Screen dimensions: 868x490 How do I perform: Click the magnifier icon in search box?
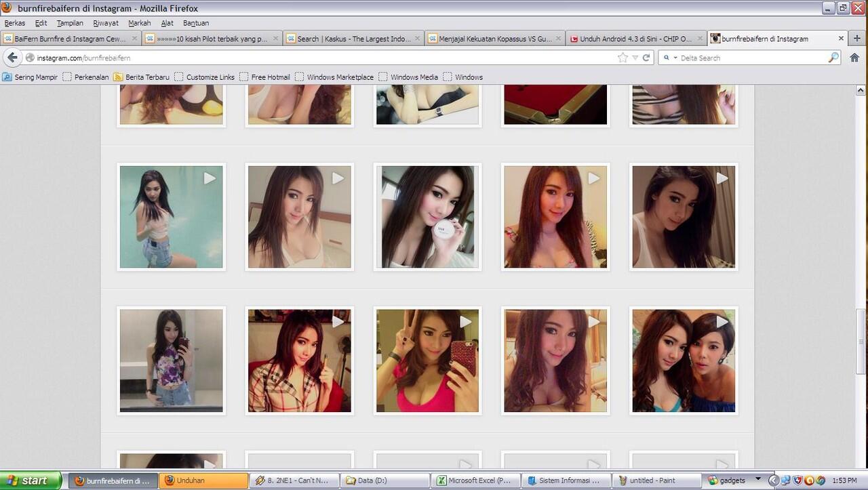point(833,58)
